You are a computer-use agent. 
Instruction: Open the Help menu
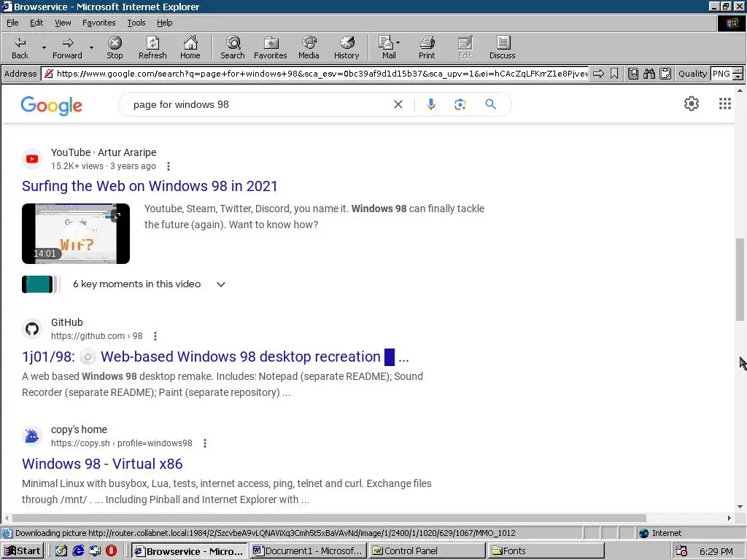pos(164,23)
